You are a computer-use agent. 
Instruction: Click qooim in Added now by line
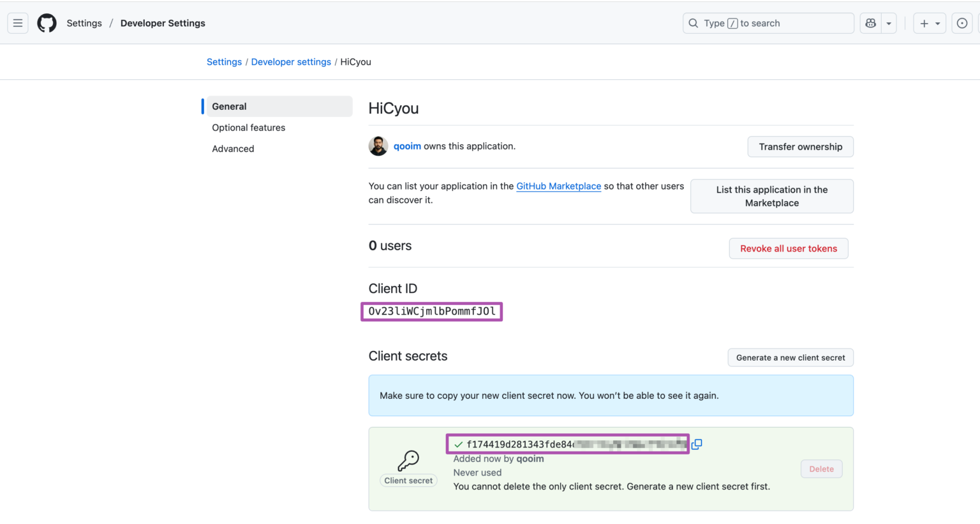pyautogui.click(x=530, y=459)
